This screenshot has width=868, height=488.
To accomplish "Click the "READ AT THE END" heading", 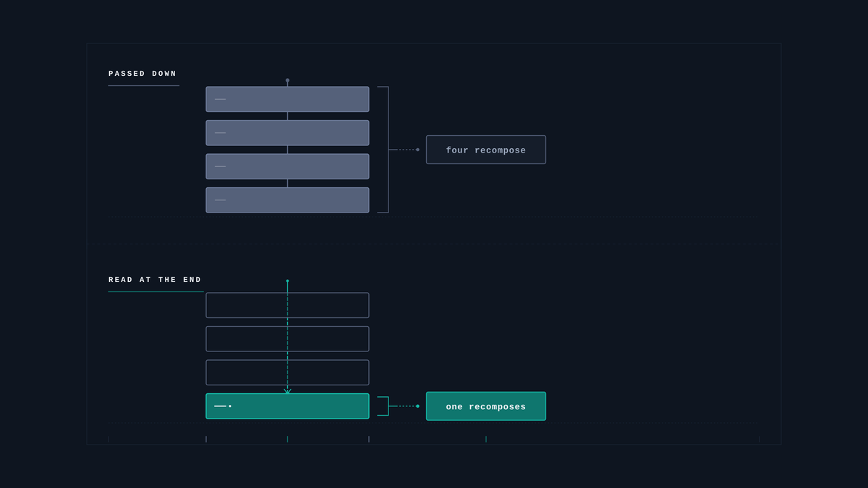I will coord(155,280).
